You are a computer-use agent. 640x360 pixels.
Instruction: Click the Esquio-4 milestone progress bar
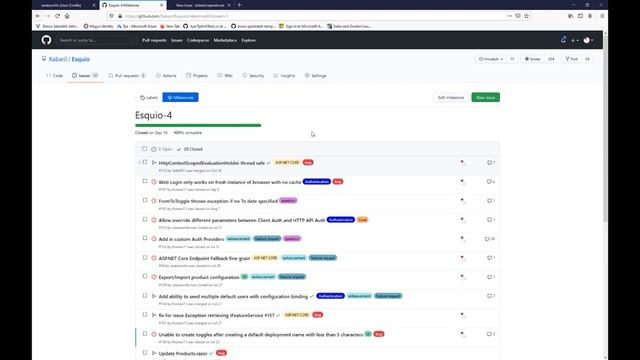coord(198,125)
